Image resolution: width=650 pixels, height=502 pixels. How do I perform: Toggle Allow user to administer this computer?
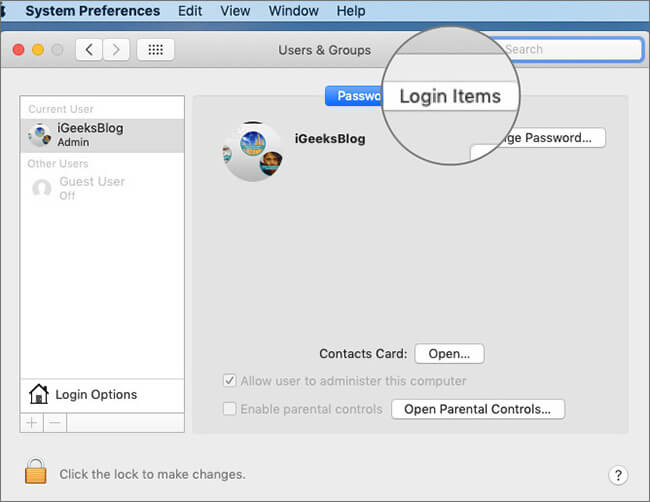point(230,381)
